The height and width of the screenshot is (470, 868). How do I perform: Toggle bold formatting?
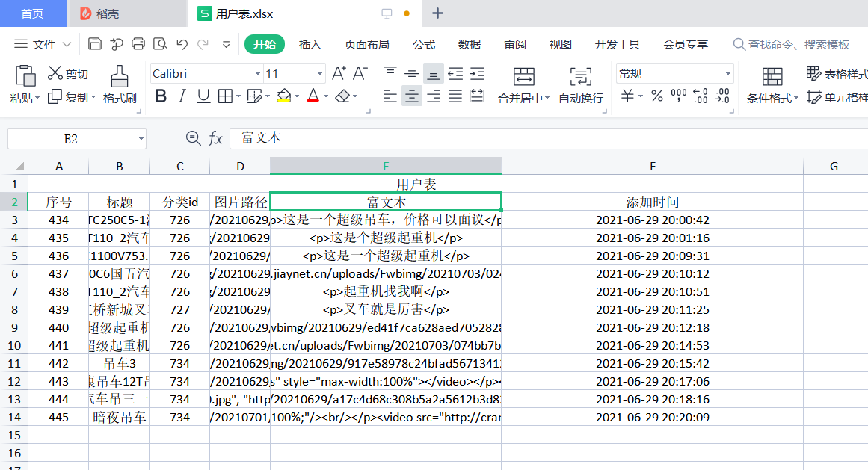tap(161, 96)
